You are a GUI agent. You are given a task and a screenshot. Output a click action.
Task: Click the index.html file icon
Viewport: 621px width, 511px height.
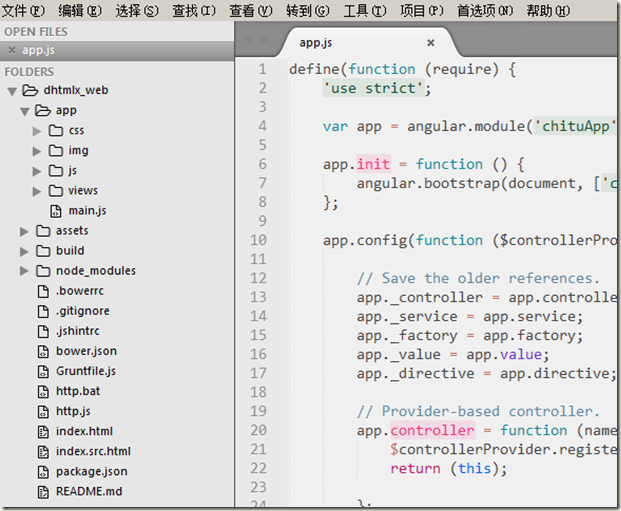[x=43, y=432]
